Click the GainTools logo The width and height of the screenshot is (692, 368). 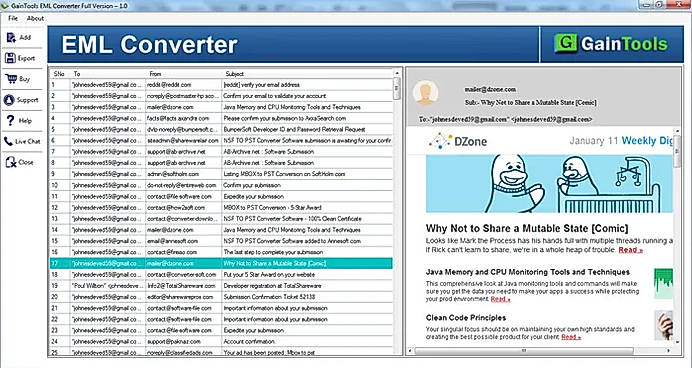tap(611, 44)
